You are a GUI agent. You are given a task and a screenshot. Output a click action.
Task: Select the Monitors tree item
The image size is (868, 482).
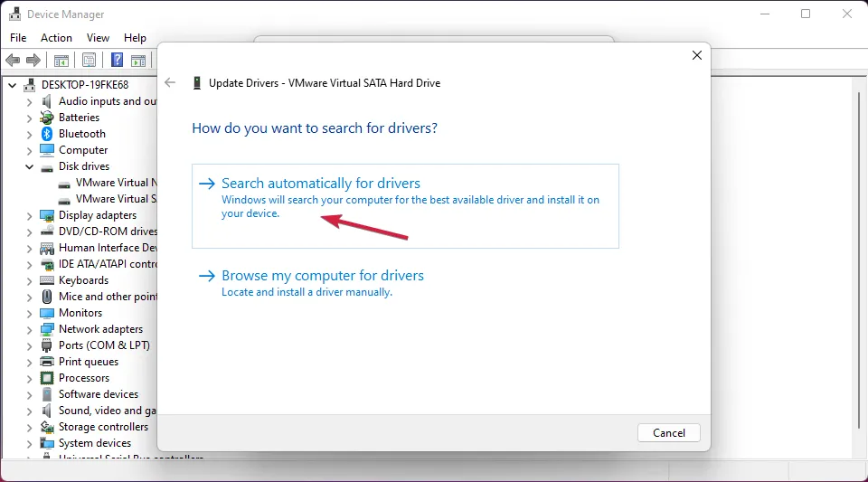[80, 313]
